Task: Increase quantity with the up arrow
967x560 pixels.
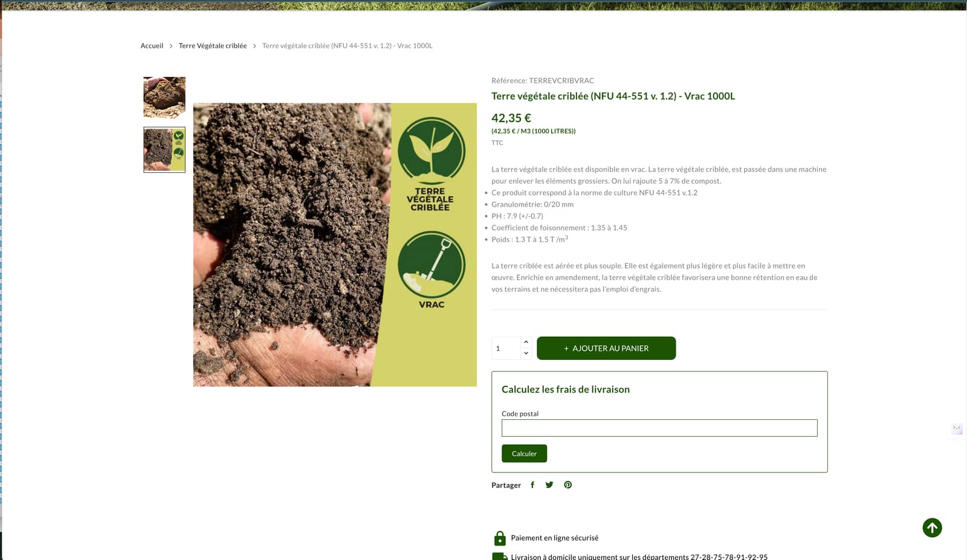Action: pyautogui.click(x=526, y=342)
